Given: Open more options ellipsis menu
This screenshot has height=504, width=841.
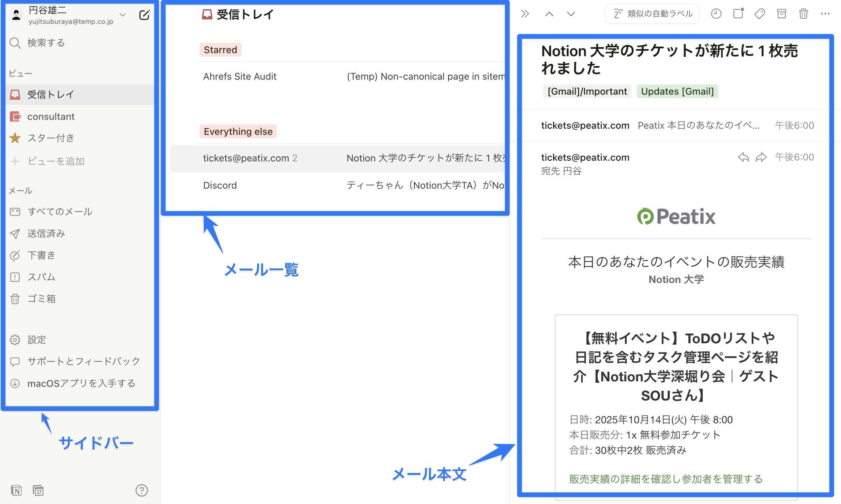Looking at the screenshot, I should 825,14.
